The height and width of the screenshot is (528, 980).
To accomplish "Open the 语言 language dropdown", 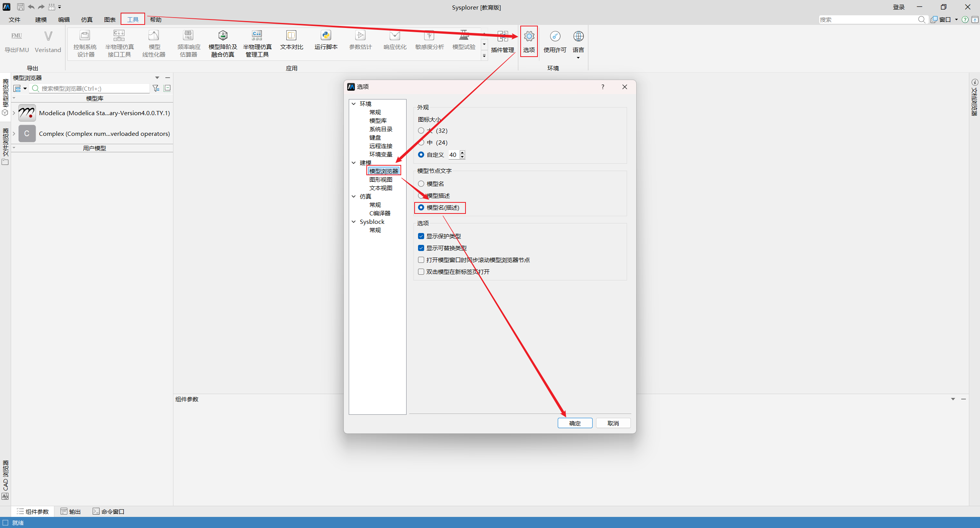I will click(578, 44).
